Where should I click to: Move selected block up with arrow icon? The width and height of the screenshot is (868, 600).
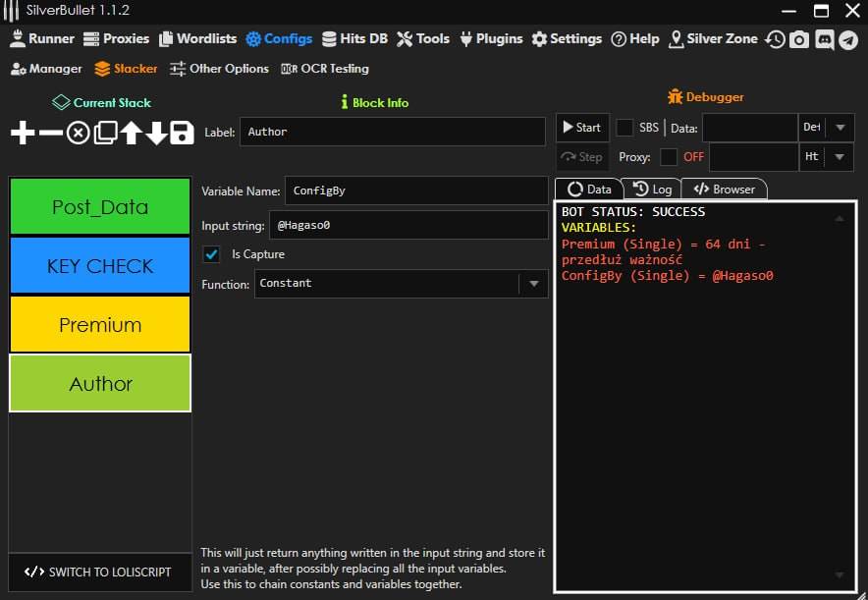point(131,133)
